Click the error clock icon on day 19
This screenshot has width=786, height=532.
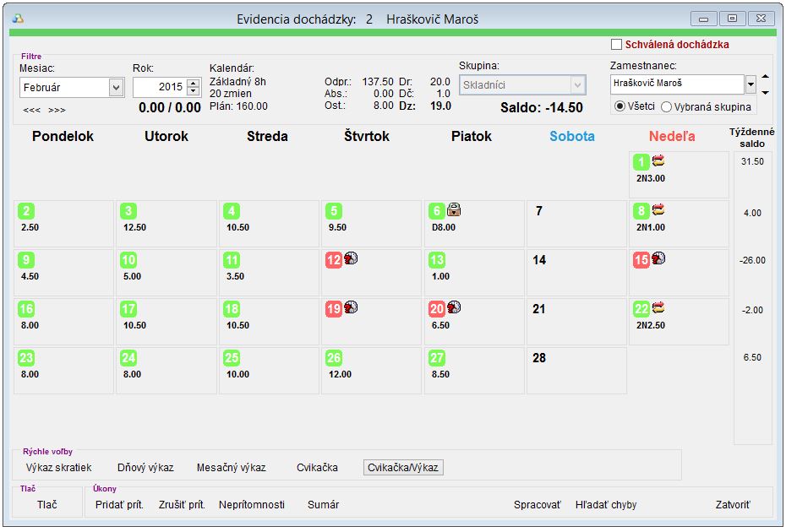coord(351,307)
